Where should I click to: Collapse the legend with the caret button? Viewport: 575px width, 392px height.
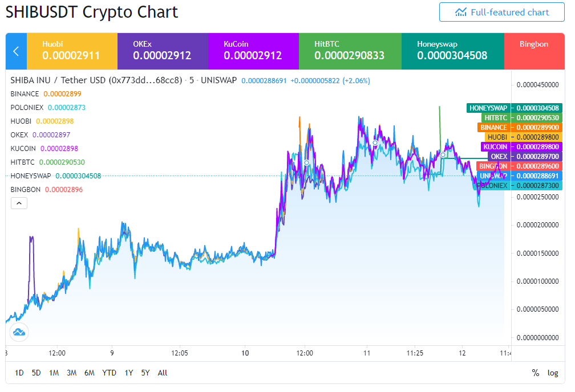point(19,203)
